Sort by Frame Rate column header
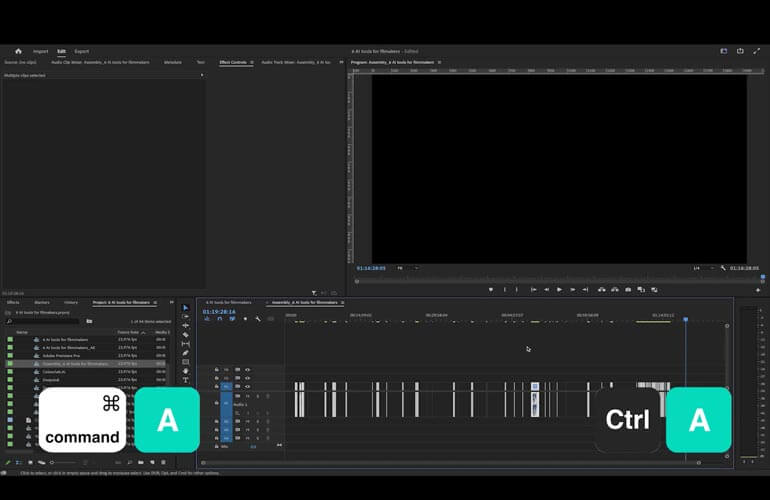 point(129,333)
